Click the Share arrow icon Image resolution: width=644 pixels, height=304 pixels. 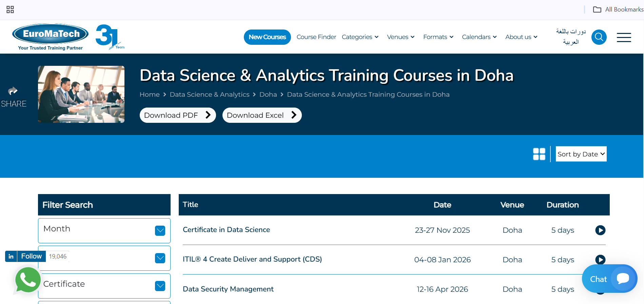click(13, 91)
